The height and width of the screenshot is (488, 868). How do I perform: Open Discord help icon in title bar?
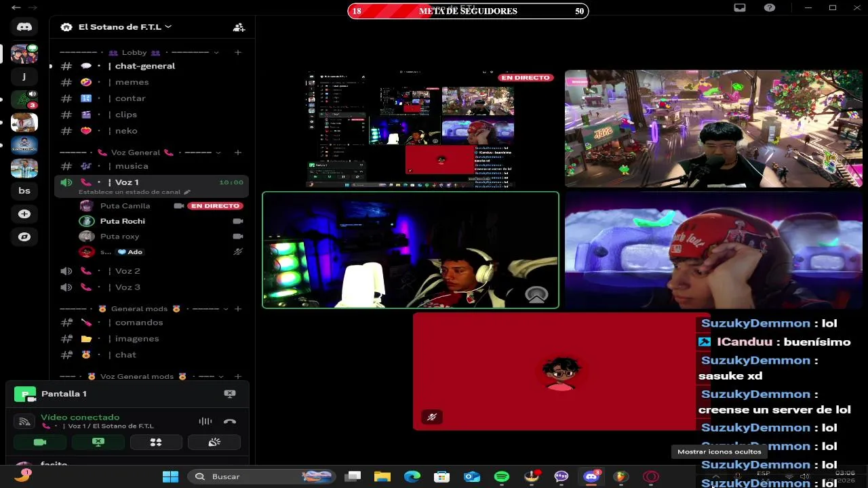pyautogui.click(x=770, y=7)
